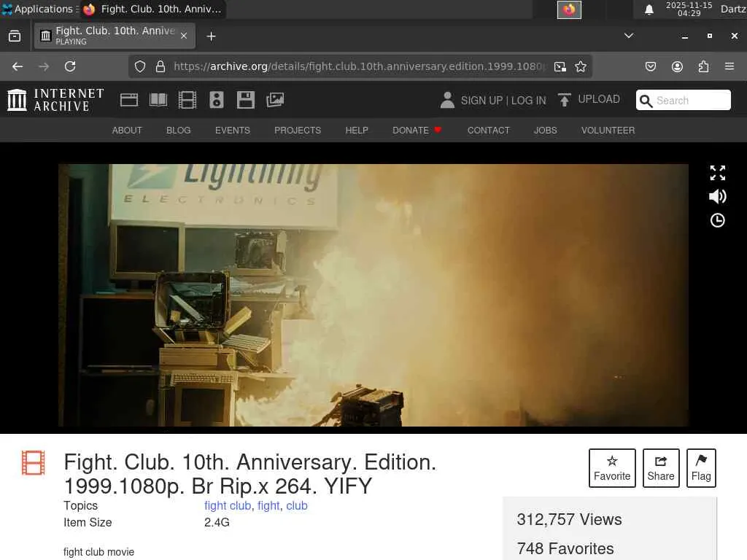Click the upload arrow icon
Viewport: 747px width, 560px height.
564,100
